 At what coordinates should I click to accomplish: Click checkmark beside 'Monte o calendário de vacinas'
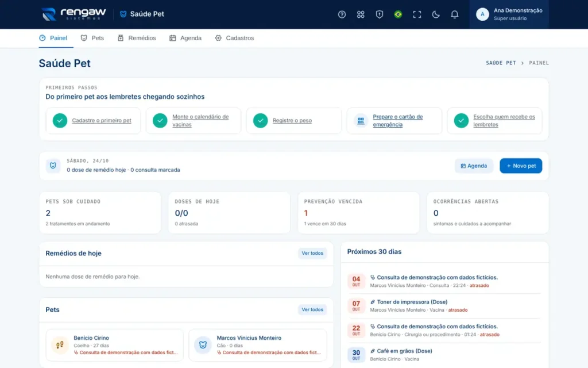pyautogui.click(x=160, y=121)
